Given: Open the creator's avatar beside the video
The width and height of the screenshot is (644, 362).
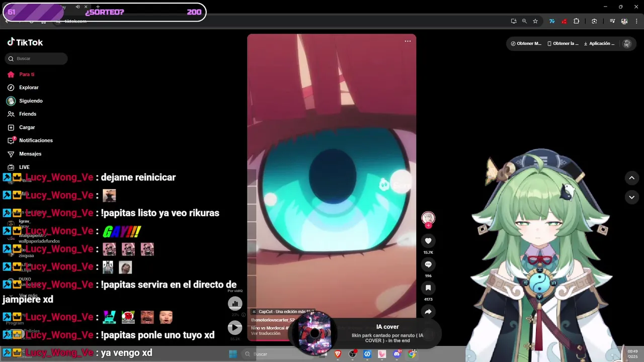Looking at the screenshot, I should click(x=428, y=218).
